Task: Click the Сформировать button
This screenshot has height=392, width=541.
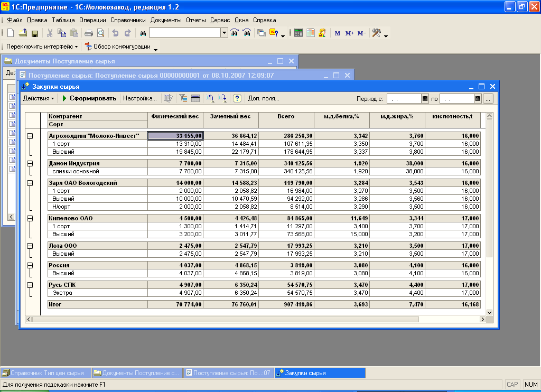Action: (89, 98)
